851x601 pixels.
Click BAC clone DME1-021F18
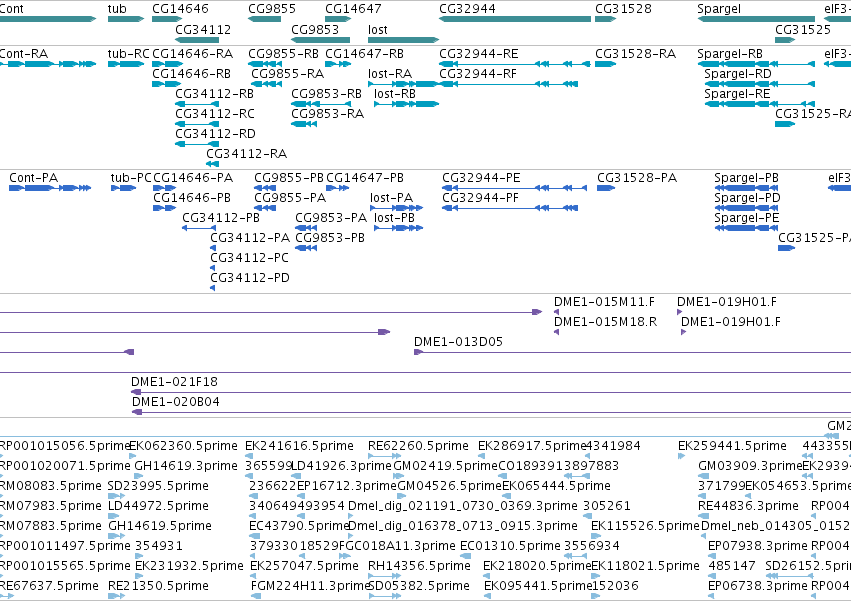coord(491,392)
